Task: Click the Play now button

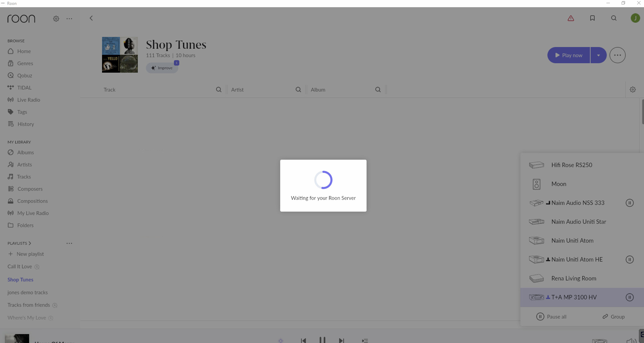Action: pos(569,55)
